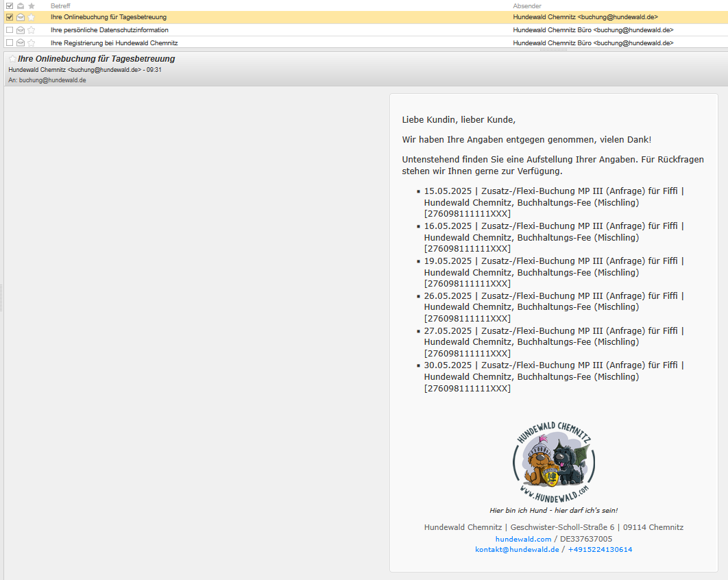
Task: Open the 'Ihre Onlinebuchung für Tagesbetreuung' message subject in list
Action: point(108,17)
